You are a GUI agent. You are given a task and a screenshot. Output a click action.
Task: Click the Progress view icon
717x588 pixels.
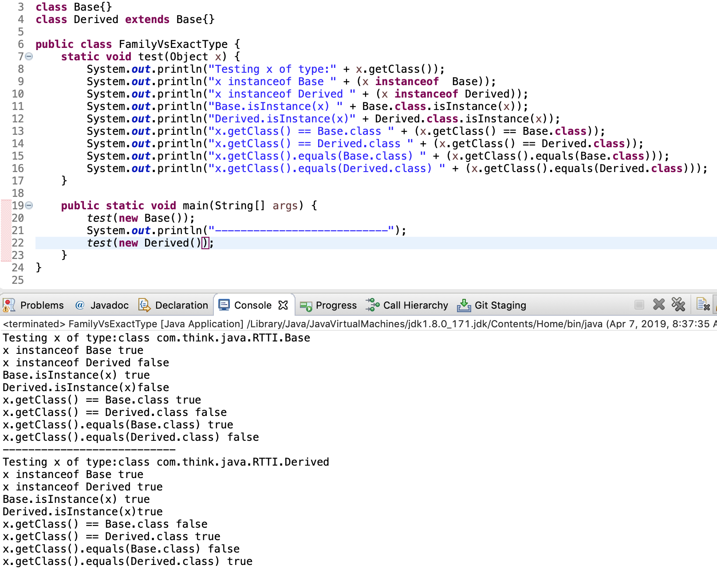(305, 305)
